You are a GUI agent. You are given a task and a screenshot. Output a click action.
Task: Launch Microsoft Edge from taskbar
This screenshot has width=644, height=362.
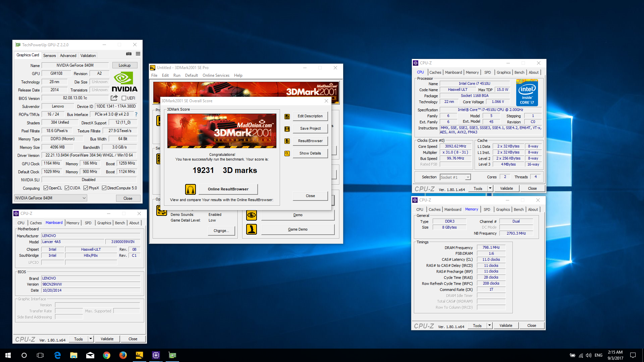coord(57,355)
